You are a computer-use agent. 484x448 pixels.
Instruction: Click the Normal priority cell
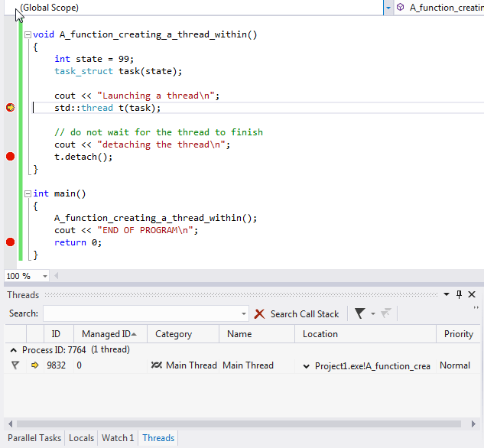pos(455,365)
